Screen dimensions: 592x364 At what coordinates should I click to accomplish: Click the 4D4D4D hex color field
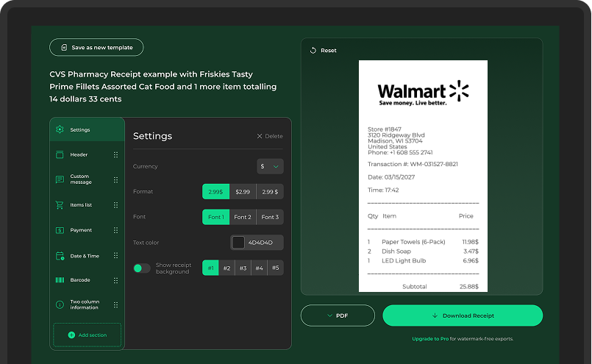coord(261,243)
